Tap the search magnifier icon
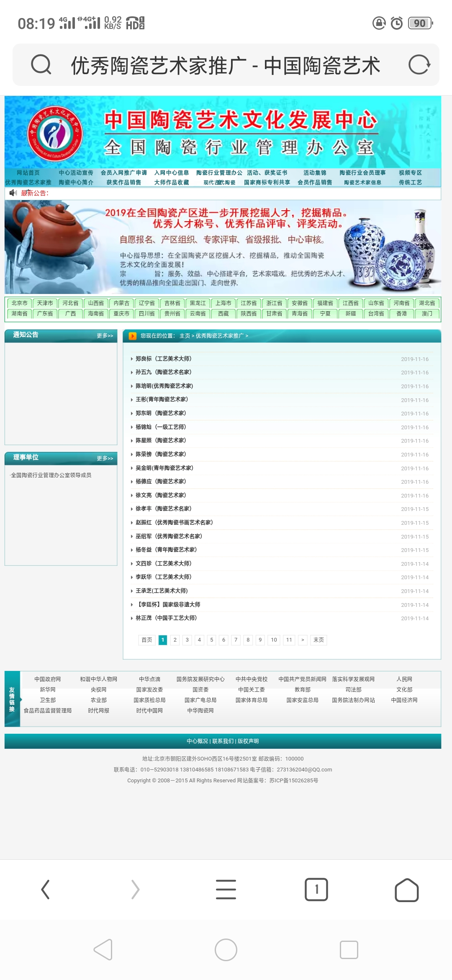Image resolution: width=452 pixels, height=980 pixels. pos(41,65)
